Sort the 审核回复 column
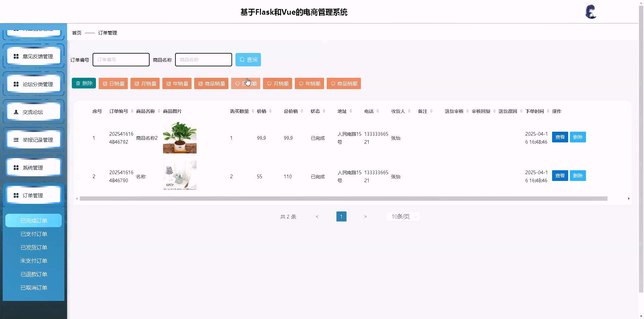644x319 pixels. [494, 111]
